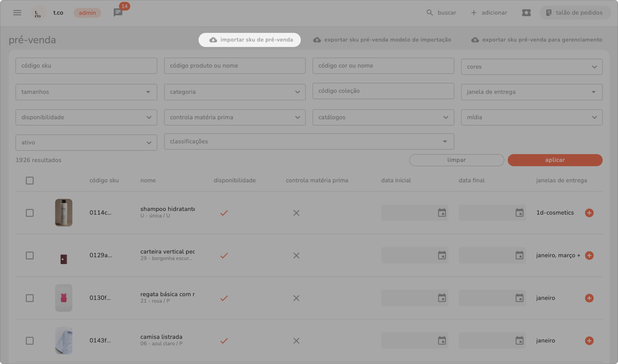This screenshot has width=618, height=364.
Task: Select the carteira vertical row checkbox
Action: [x=30, y=255]
